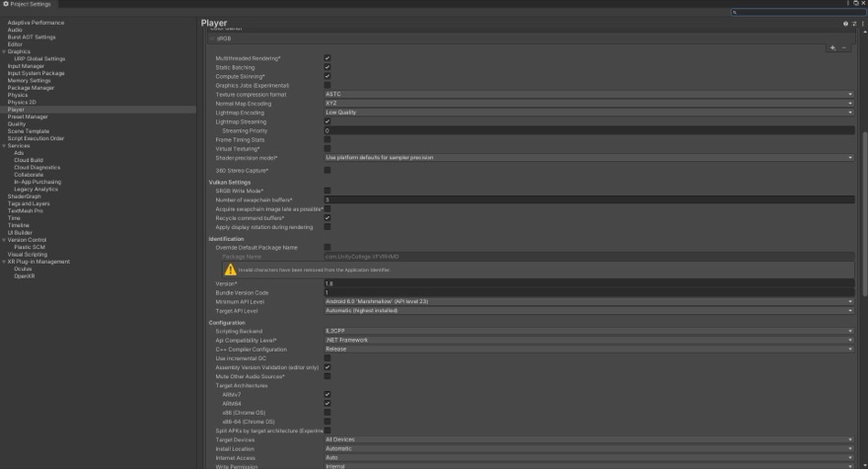868x469 pixels.
Task: Collapse the Graphics tree node
Action: pos(4,51)
